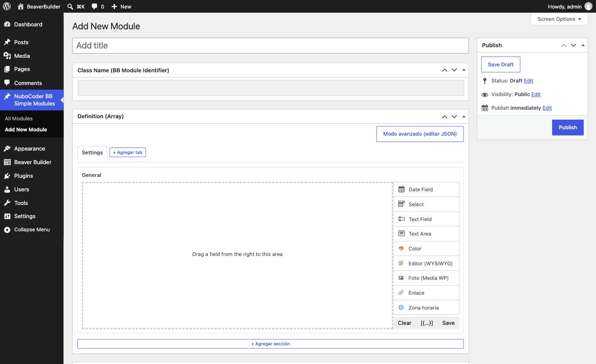Click the + Agregar tab button
Image resolution: width=596 pixels, height=364 pixels.
pyautogui.click(x=128, y=152)
